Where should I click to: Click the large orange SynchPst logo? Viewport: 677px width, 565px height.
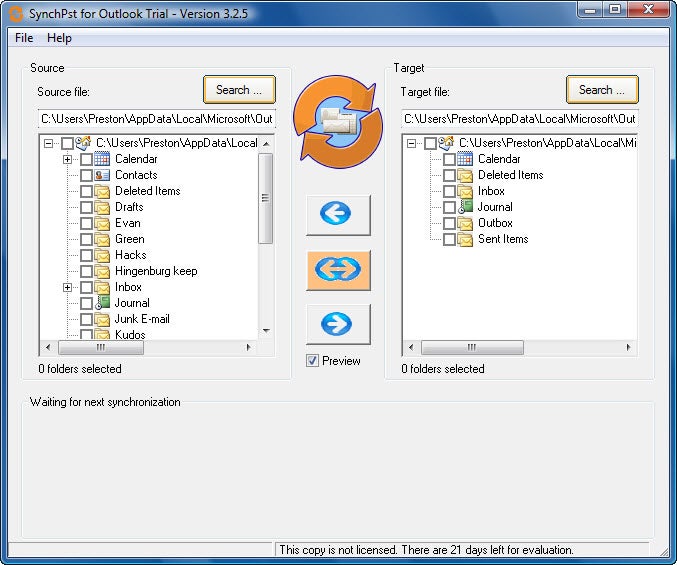(338, 122)
